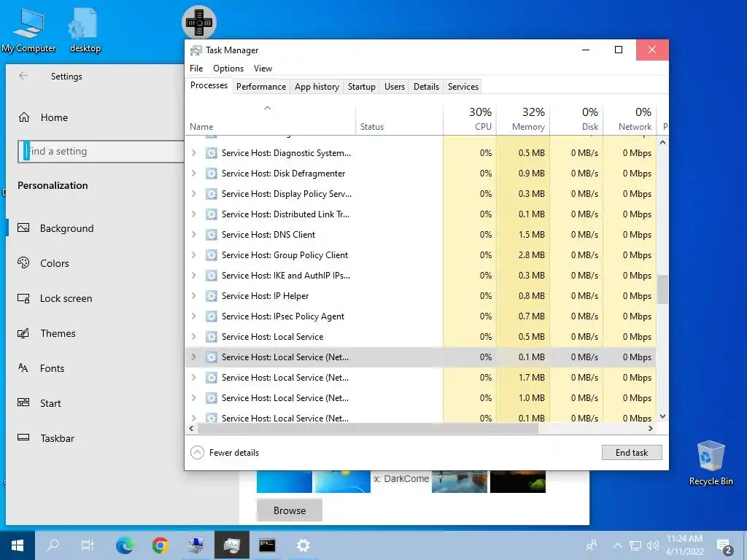Go back in the Settings window
Screen dimensions: 747x560
click(23, 76)
